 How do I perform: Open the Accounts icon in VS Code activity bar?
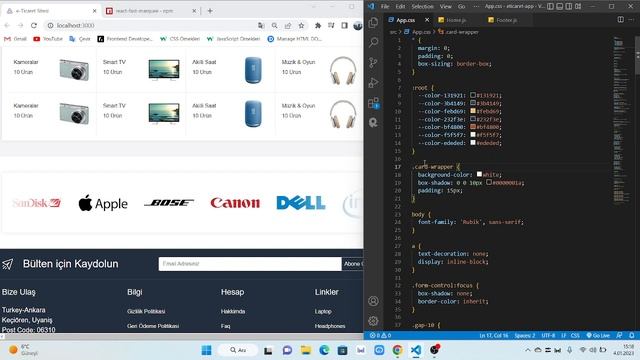pos(373,301)
